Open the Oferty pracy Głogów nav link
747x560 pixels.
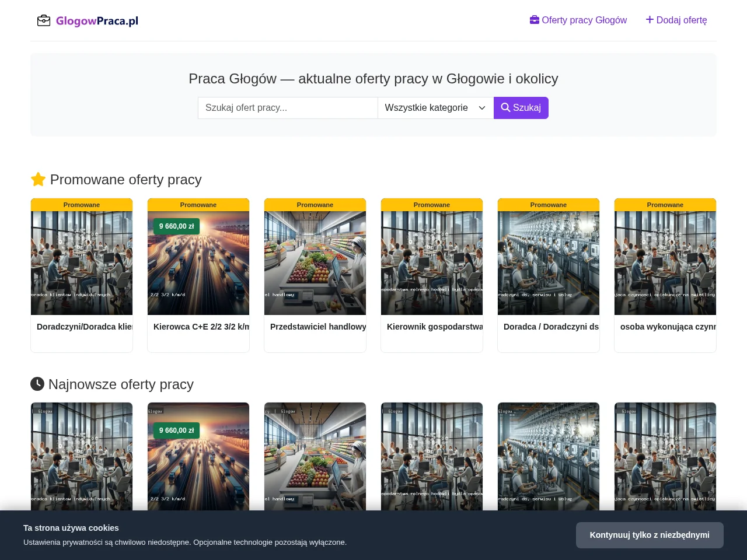tap(578, 20)
